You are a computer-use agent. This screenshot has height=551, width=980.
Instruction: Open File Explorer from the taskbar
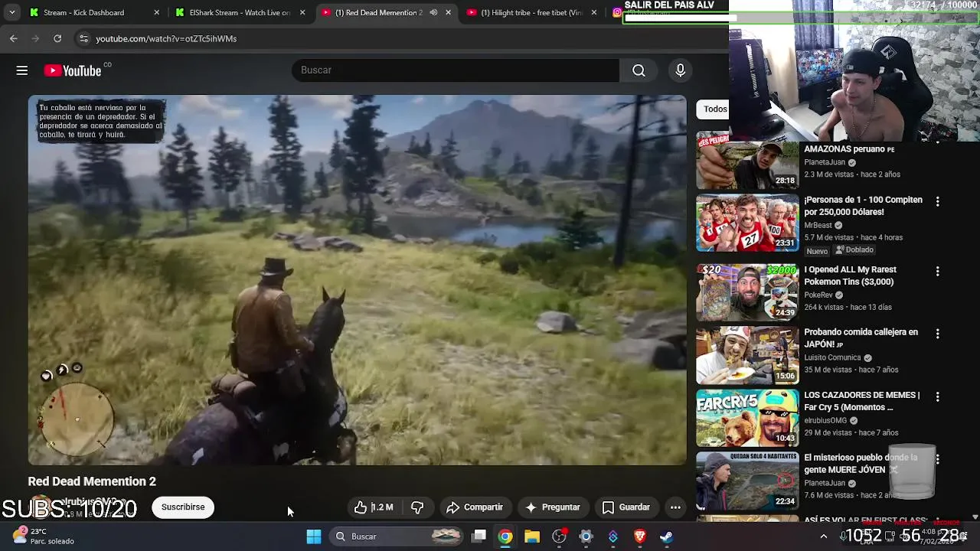coord(532,536)
